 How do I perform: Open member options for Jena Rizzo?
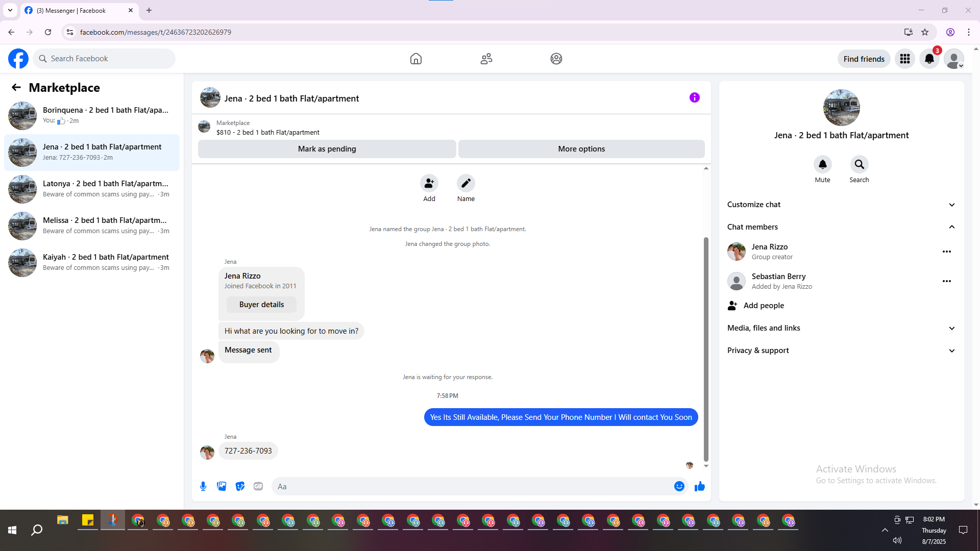click(x=947, y=252)
